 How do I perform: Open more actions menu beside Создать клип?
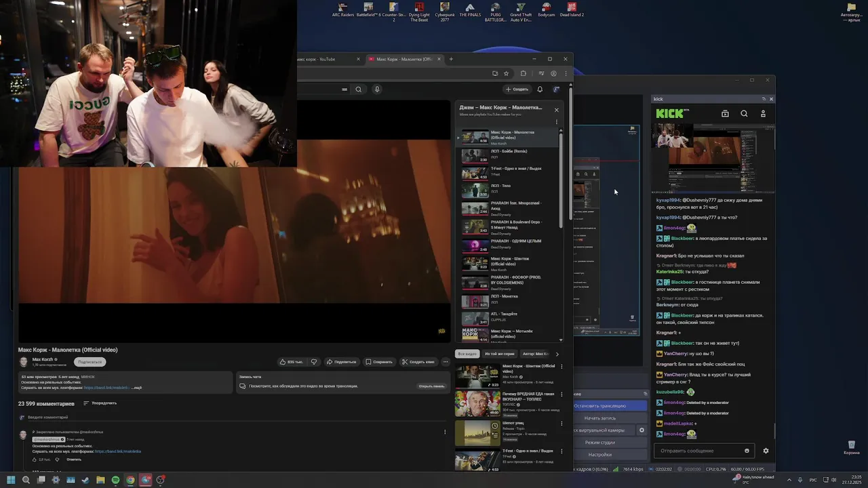[x=446, y=362]
